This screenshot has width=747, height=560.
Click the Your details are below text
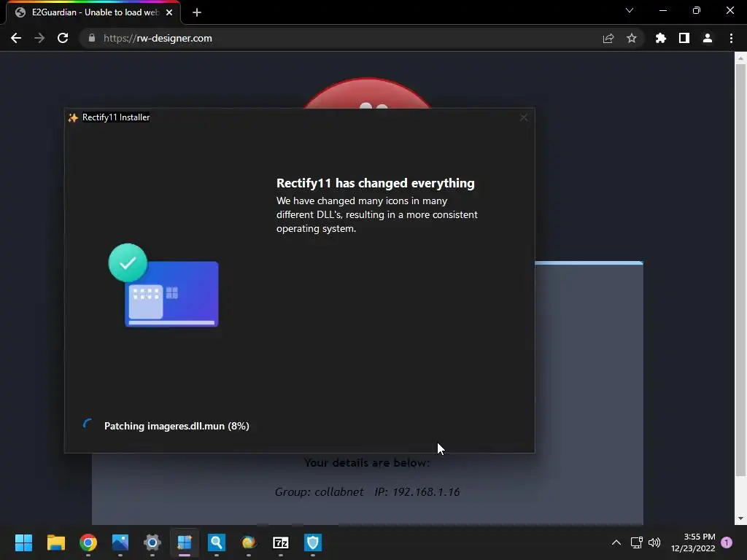(x=367, y=463)
